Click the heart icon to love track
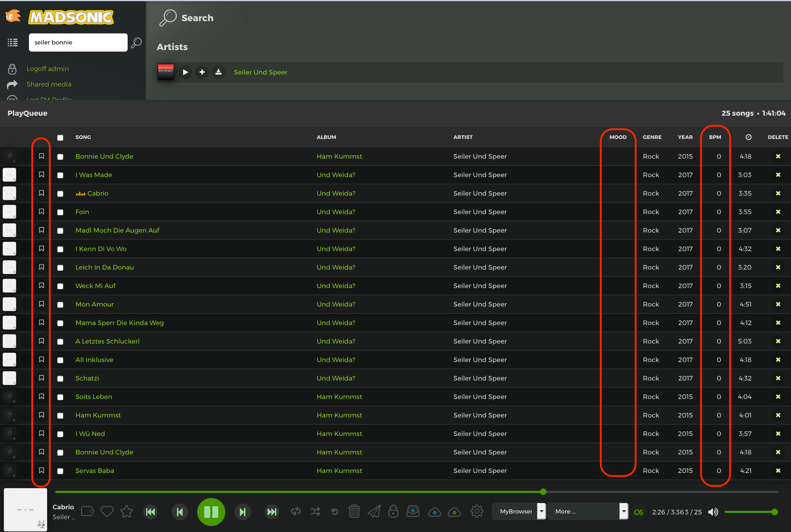 click(x=107, y=511)
